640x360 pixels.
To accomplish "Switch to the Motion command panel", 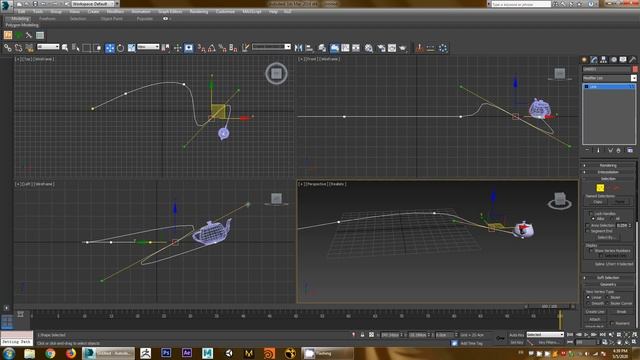I will (613, 60).
